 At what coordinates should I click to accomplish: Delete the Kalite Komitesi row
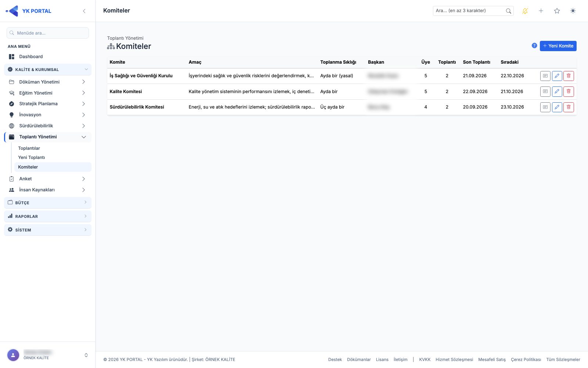(569, 92)
